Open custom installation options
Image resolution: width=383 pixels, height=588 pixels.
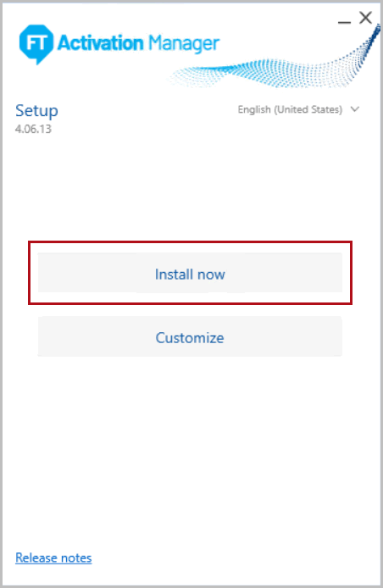pos(190,336)
